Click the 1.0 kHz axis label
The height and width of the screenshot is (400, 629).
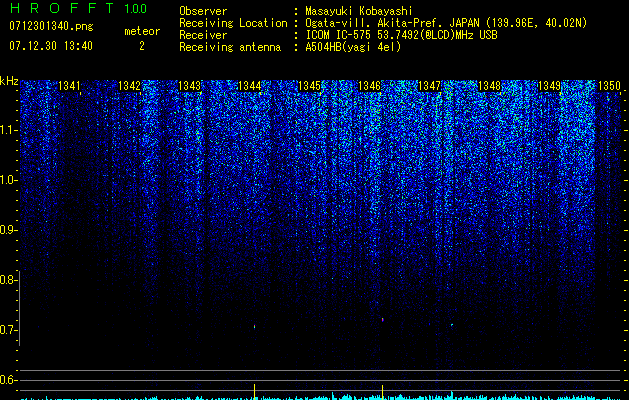click(x=9, y=180)
